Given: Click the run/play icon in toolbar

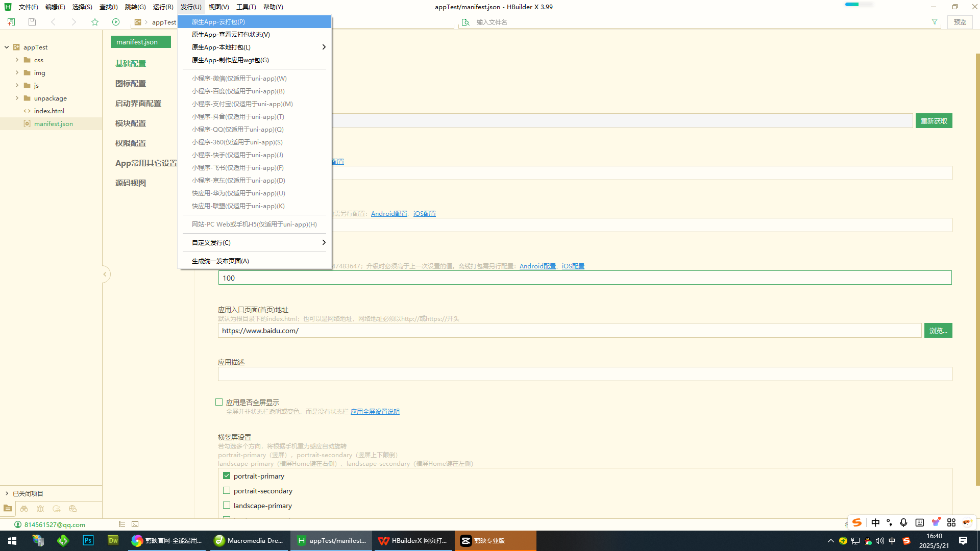Looking at the screenshot, I should click(x=116, y=22).
